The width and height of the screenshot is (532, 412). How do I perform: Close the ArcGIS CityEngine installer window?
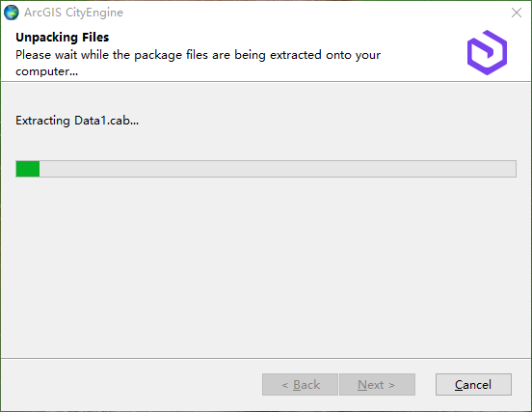point(517,13)
